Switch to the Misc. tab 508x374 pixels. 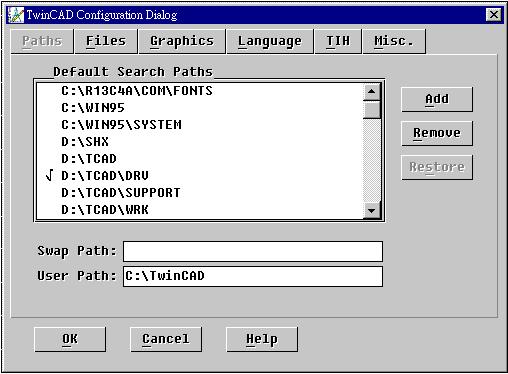point(394,41)
